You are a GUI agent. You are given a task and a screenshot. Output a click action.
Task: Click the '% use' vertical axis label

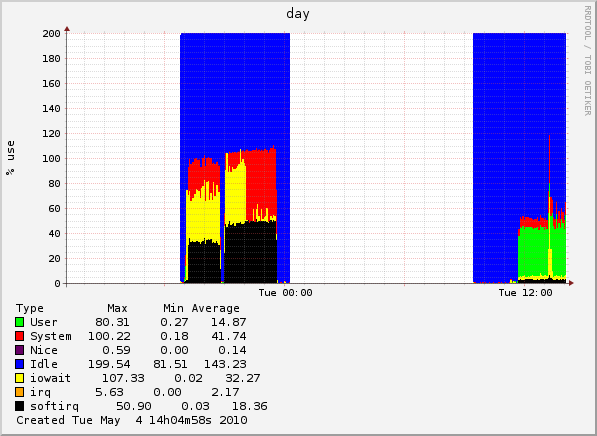[x=10, y=158]
